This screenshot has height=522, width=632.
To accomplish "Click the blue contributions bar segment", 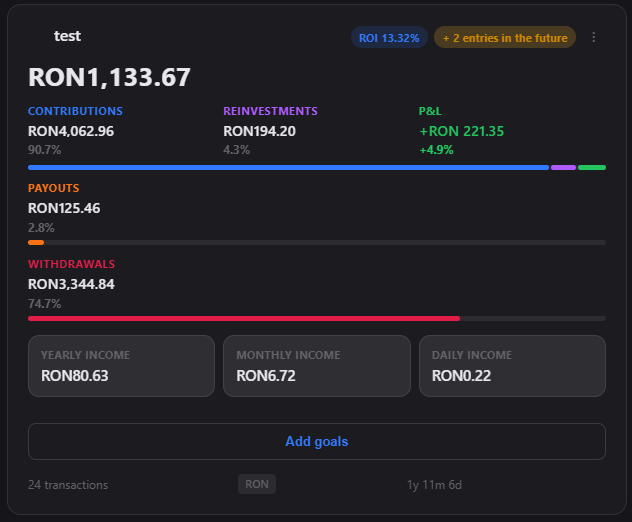I will (x=289, y=168).
